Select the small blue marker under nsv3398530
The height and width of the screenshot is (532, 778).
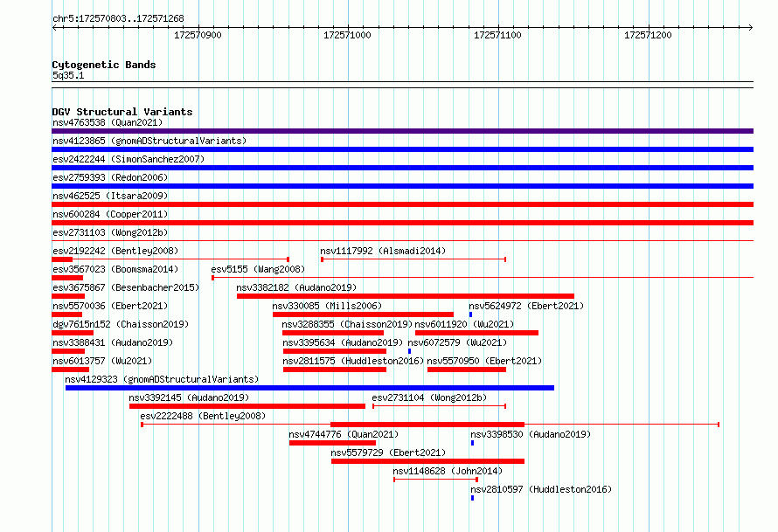(472, 443)
